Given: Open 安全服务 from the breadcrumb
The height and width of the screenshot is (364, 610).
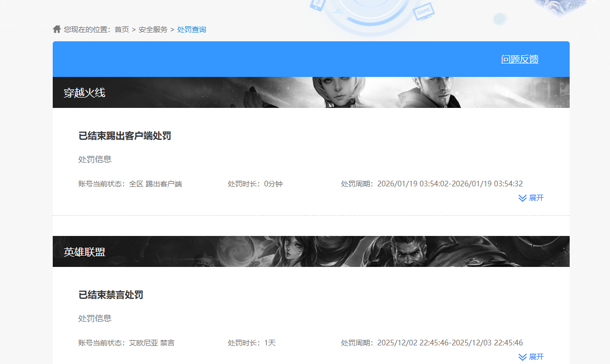Looking at the screenshot, I should [152, 29].
